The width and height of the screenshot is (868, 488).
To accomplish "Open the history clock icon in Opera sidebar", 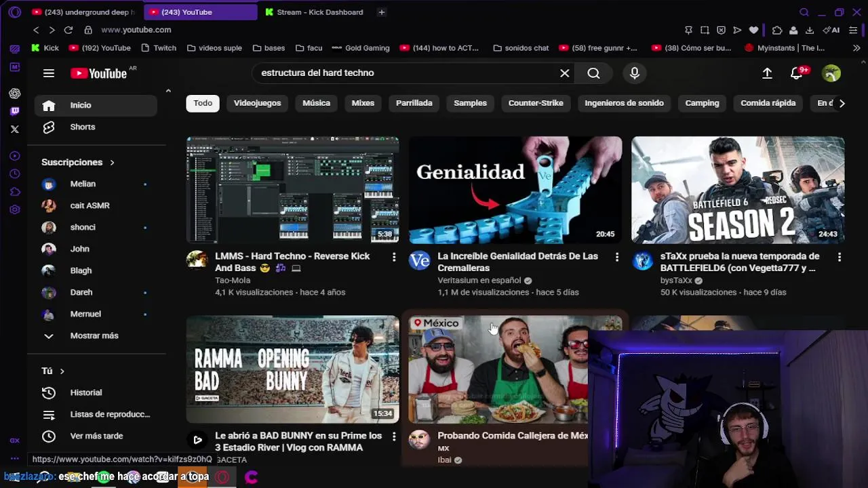I will 15,174.
